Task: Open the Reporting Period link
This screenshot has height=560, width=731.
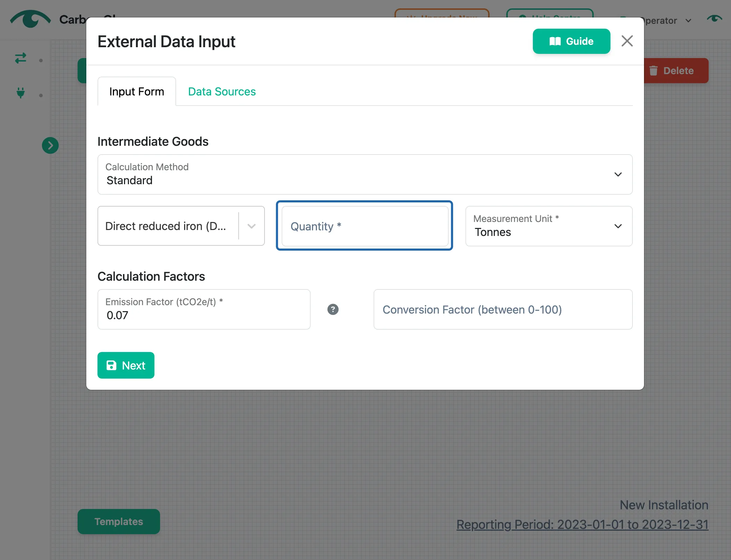Action: [582, 524]
